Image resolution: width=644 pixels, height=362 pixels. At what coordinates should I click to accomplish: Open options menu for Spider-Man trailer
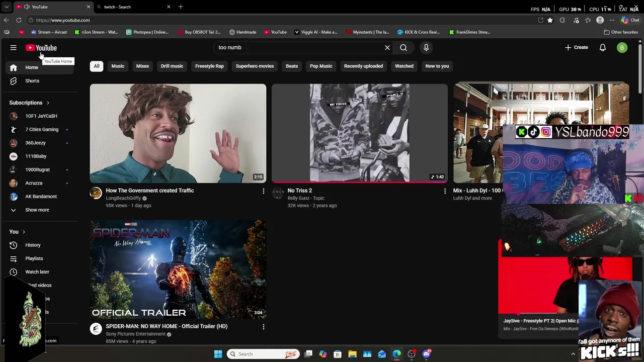click(263, 327)
